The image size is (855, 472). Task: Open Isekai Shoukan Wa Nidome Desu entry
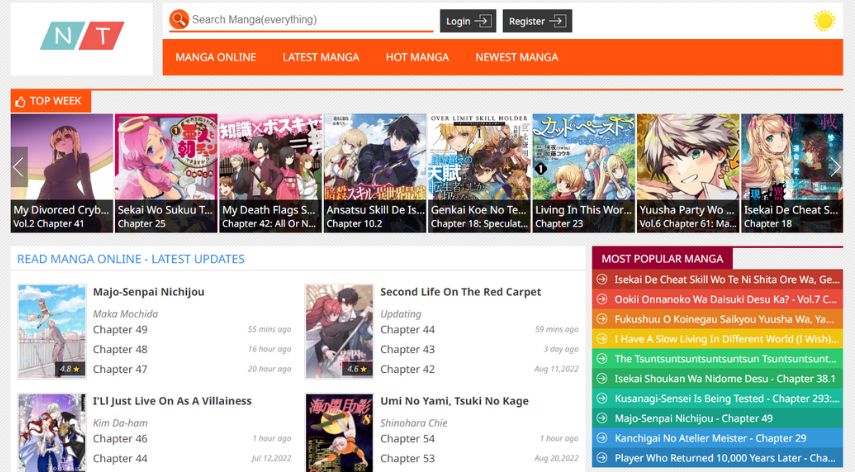coord(725,379)
